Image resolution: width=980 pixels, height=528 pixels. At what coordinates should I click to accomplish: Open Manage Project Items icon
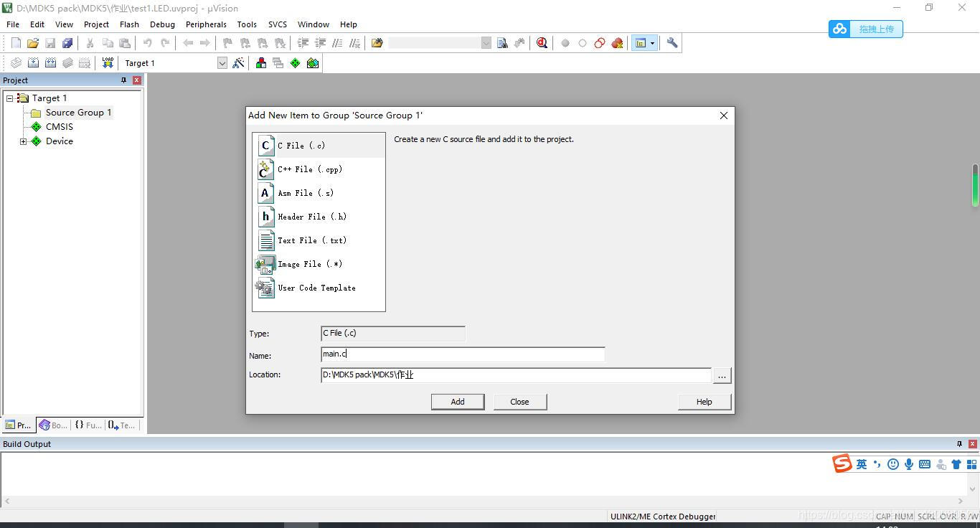tap(261, 63)
